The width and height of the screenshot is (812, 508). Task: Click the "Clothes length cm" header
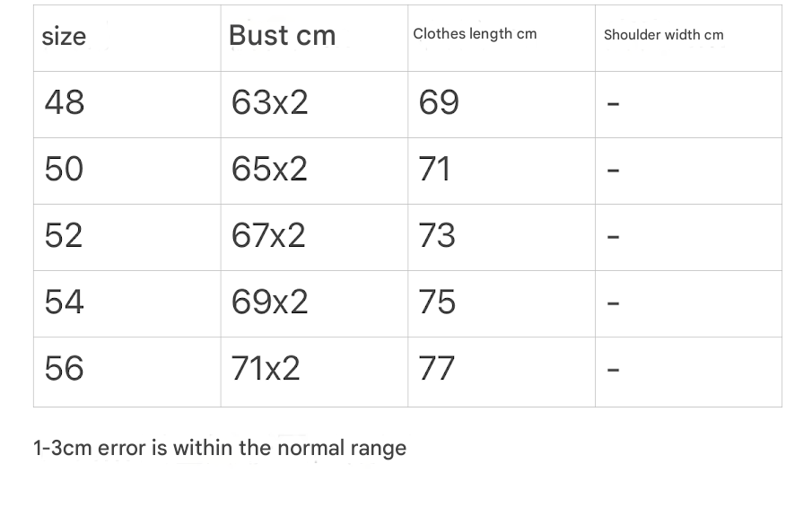coord(475,34)
